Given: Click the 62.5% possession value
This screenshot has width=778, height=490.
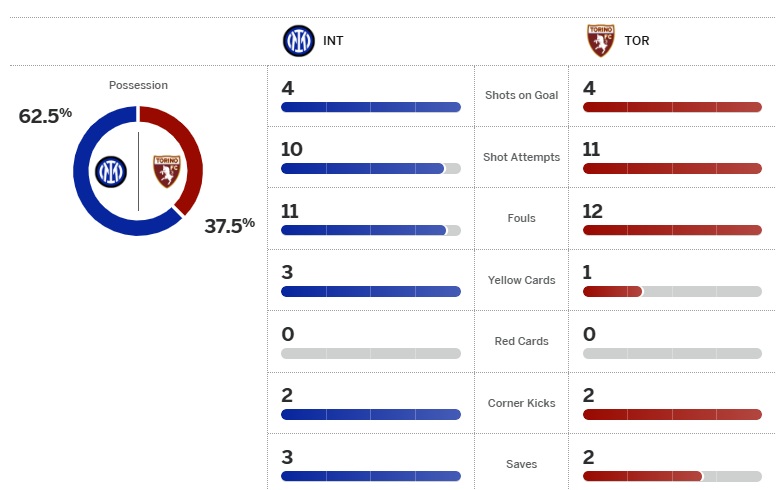Looking at the screenshot, I should 45,115.
